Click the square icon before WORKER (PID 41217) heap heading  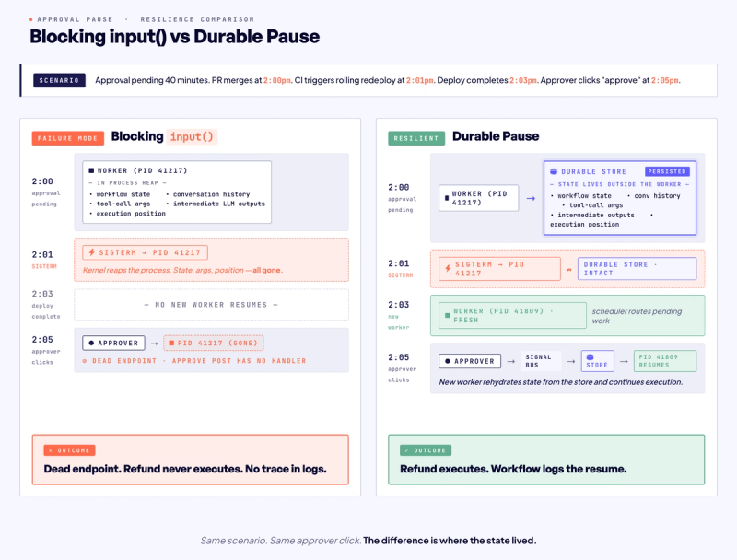tap(91, 170)
